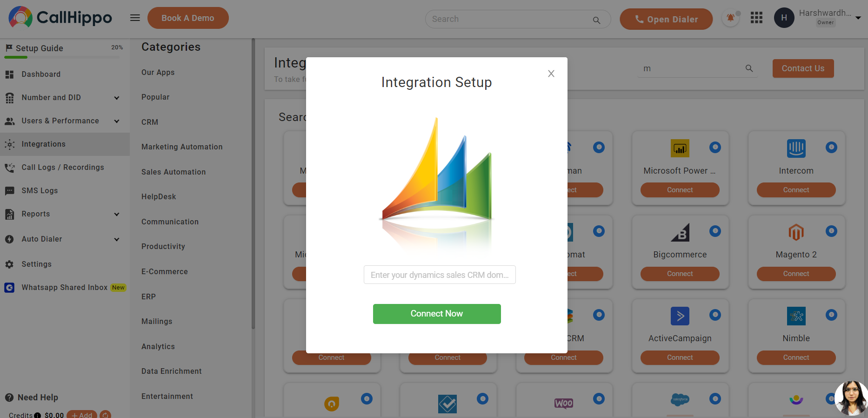The height and width of the screenshot is (418, 868).
Task: Expand the account dropdown arrow
Action: pos(858,18)
